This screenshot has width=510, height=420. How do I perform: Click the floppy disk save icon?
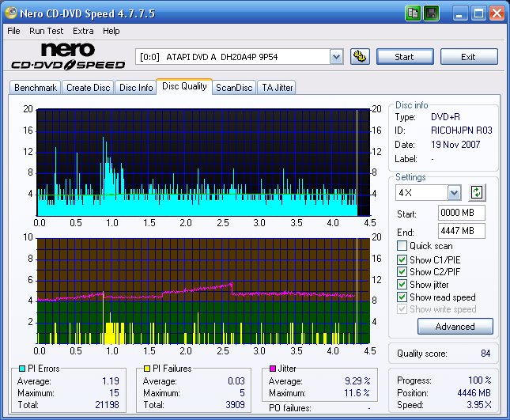coord(431,13)
